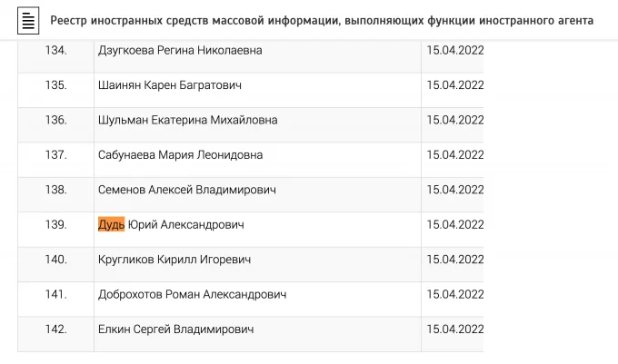
Task: Select the name Сабунаева Мария Леонидовна
Action: click(x=180, y=154)
